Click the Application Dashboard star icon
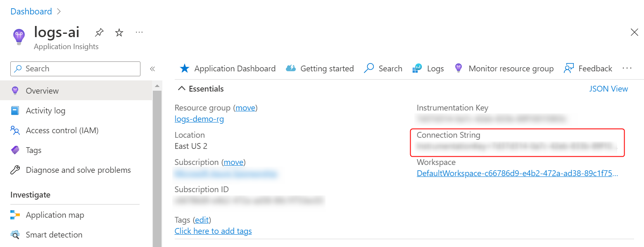Image resolution: width=644 pixels, height=247 pixels. coord(185,68)
